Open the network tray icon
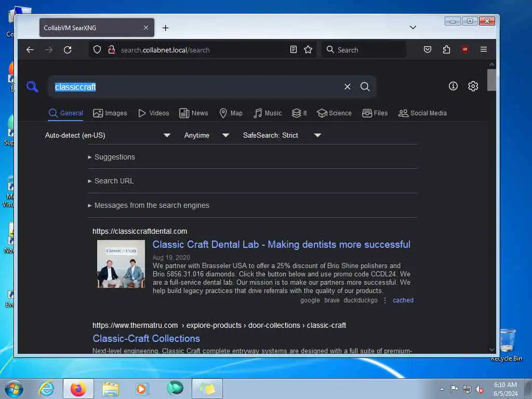Viewport: 532px width, 399px height. (x=467, y=390)
